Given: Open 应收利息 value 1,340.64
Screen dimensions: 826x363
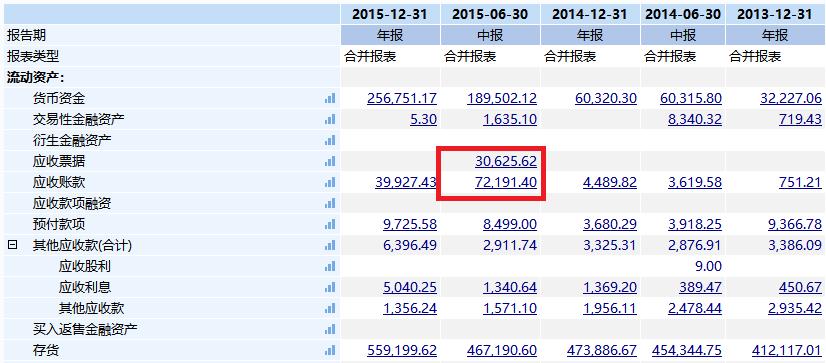Looking at the screenshot, I should pyautogui.click(x=510, y=288).
